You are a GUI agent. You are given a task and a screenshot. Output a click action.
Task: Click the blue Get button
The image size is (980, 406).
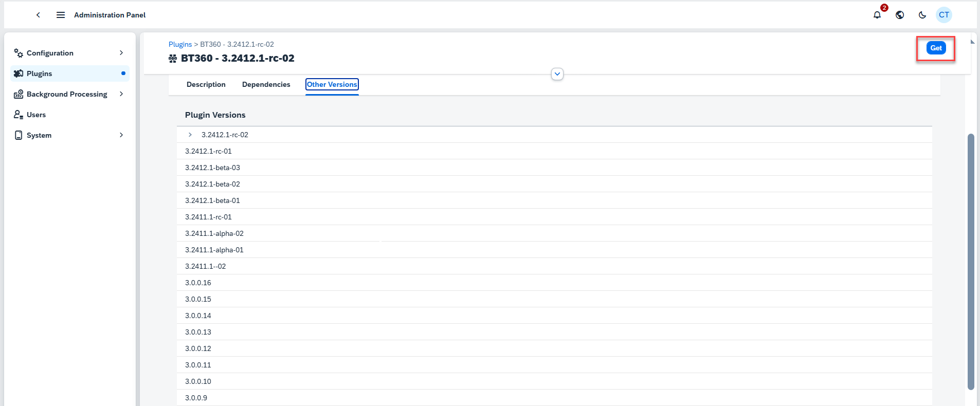click(936, 48)
